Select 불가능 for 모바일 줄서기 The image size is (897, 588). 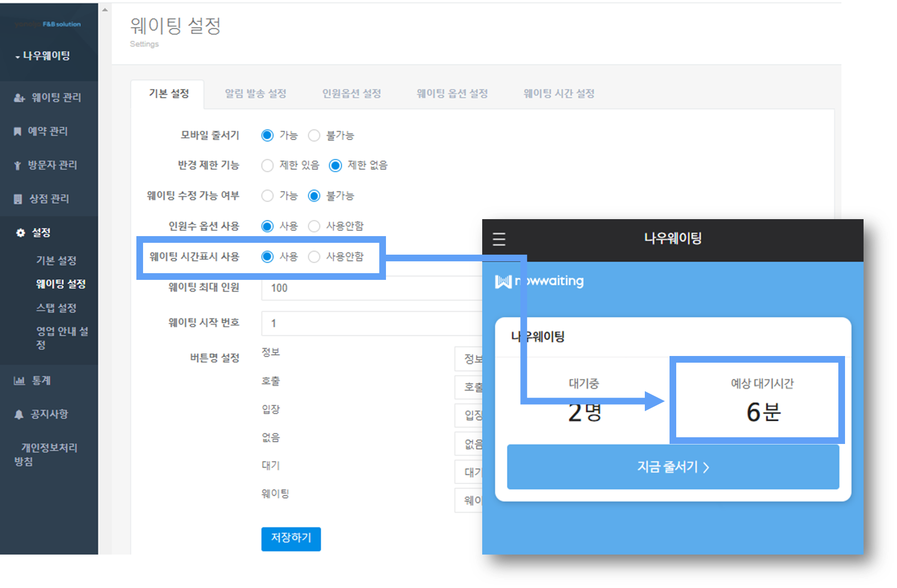pos(314,135)
